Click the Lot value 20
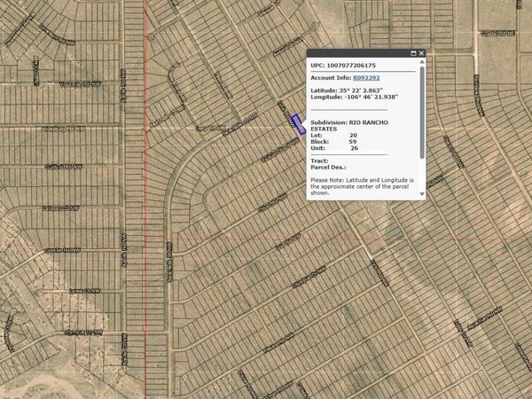 pyautogui.click(x=353, y=136)
